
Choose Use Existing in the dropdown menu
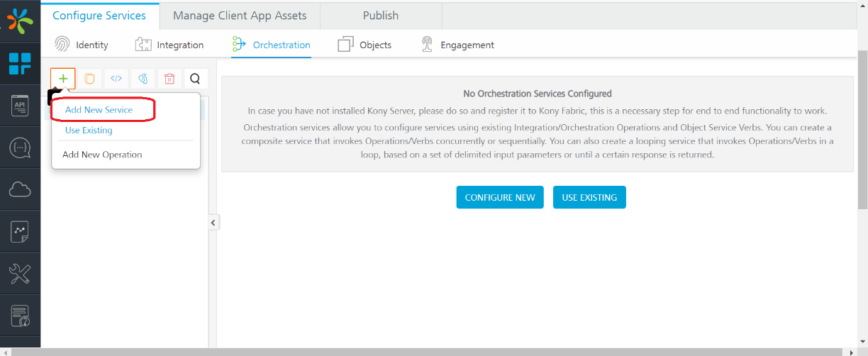point(89,130)
